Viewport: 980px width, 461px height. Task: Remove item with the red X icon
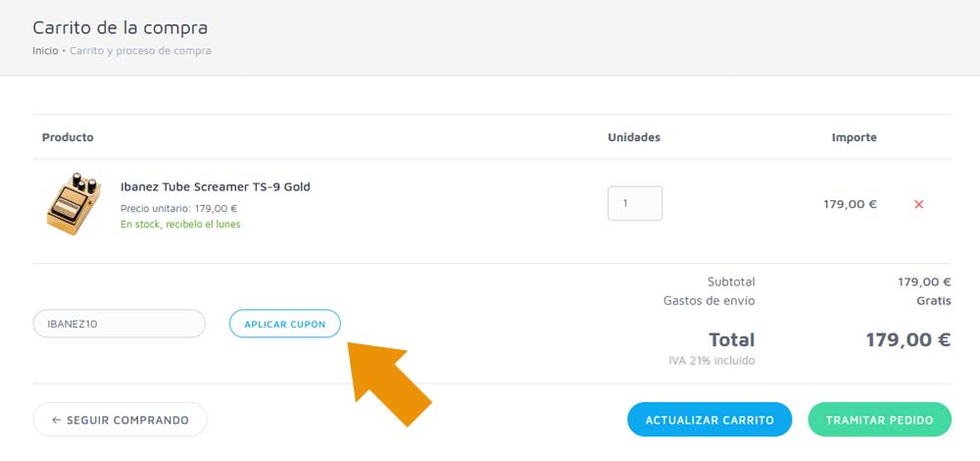click(x=918, y=204)
